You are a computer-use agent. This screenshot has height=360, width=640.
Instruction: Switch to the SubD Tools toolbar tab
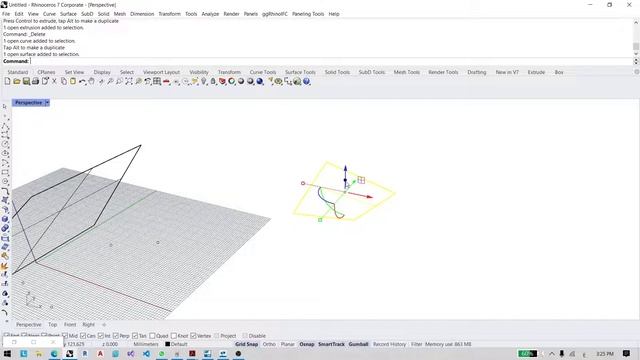click(x=371, y=72)
